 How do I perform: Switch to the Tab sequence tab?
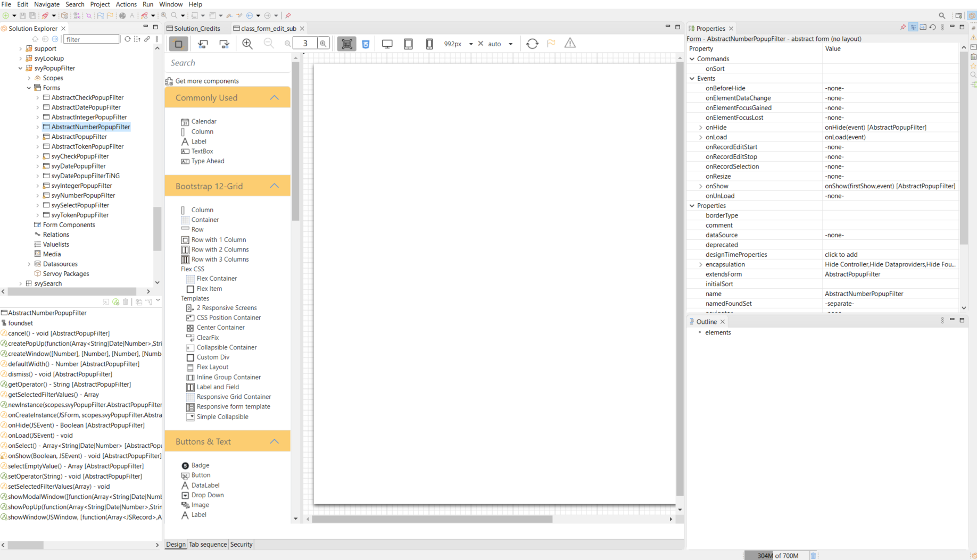pyautogui.click(x=208, y=544)
